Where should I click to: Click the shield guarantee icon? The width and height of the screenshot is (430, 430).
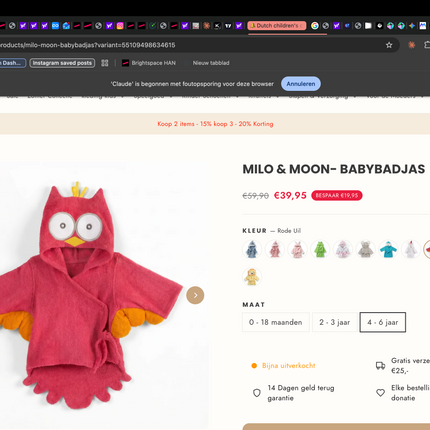click(x=257, y=393)
